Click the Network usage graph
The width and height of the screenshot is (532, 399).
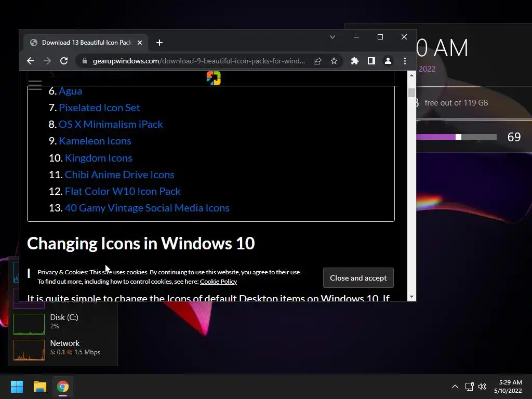pos(29,350)
